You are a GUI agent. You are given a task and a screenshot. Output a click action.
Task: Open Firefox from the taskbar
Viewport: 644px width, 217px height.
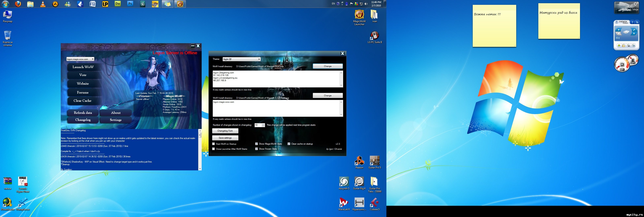click(18, 4)
